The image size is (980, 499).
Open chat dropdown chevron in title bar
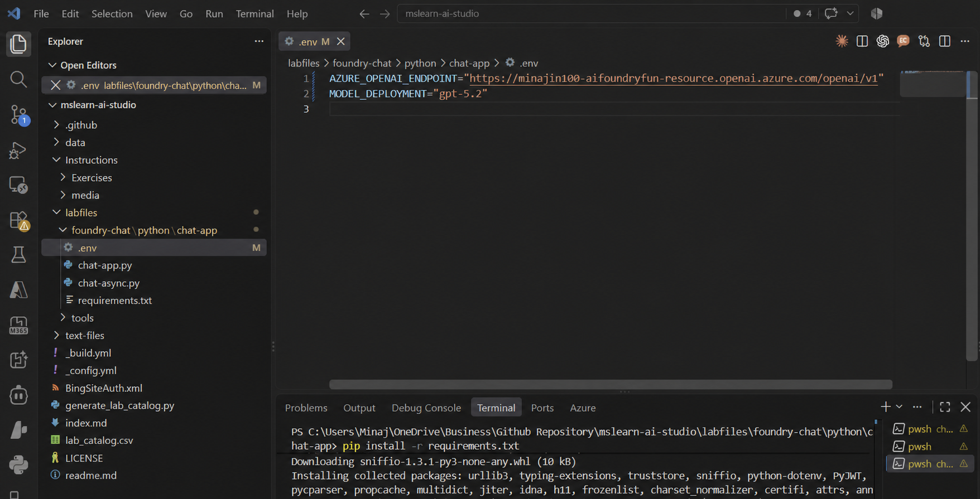[x=850, y=13]
